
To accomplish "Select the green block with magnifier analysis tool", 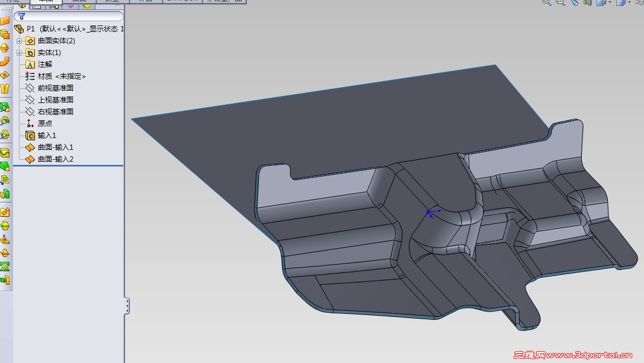I will coord(5,108).
